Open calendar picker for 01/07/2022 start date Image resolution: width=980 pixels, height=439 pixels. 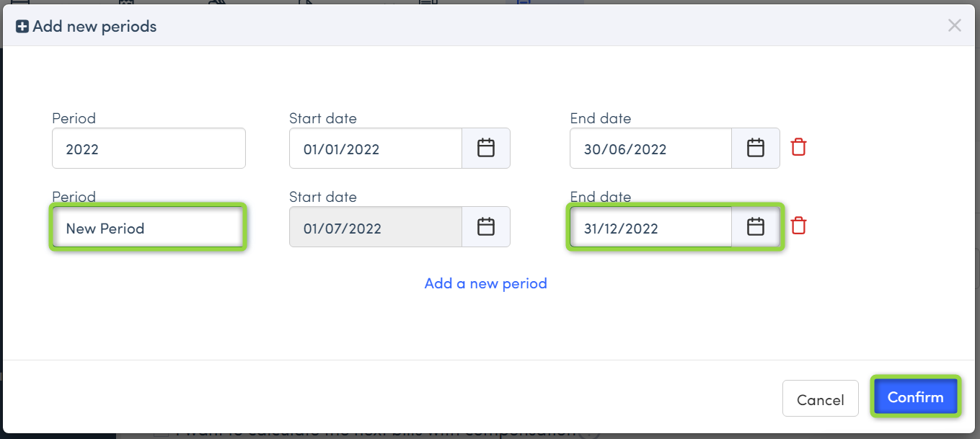pos(486,227)
